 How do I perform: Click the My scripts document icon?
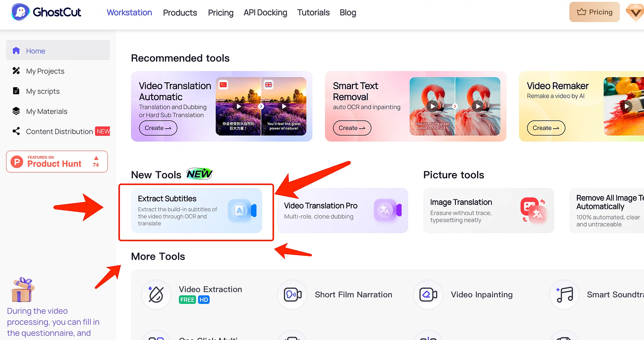point(16,91)
